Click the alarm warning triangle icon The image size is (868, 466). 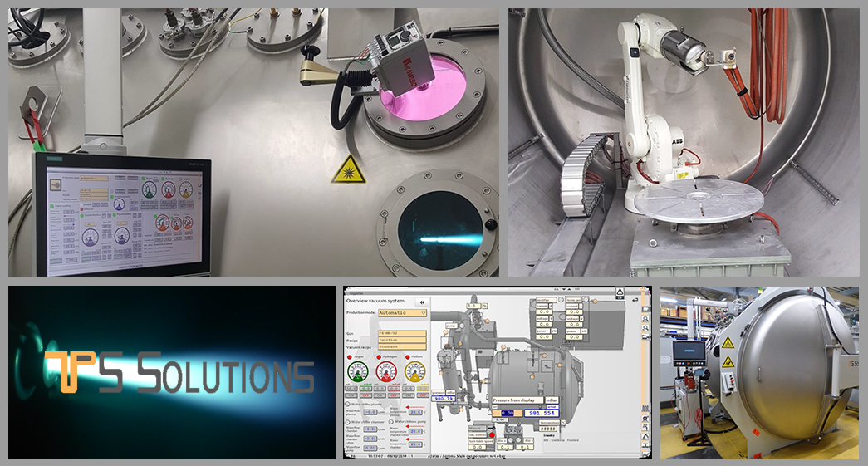tap(620, 292)
